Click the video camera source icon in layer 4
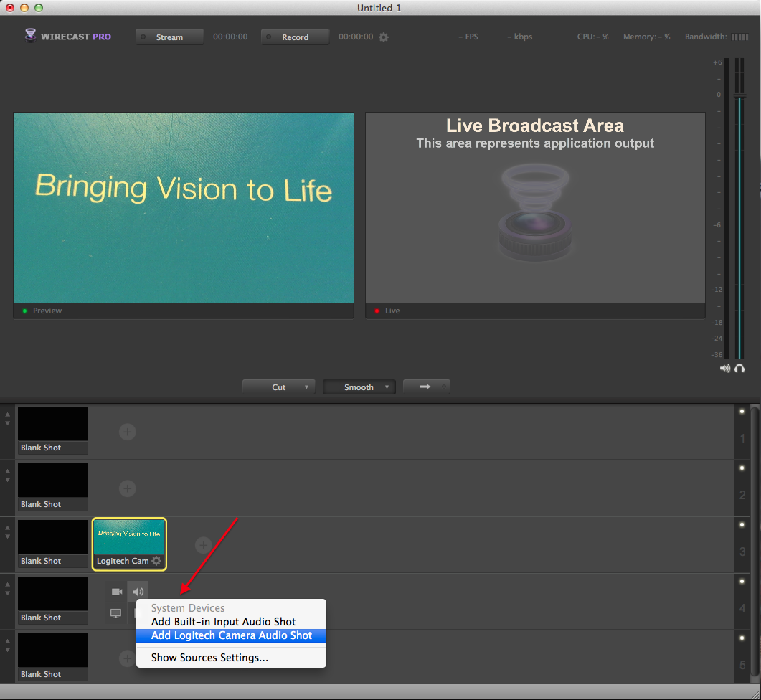The width and height of the screenshot is (761, 700). [x=117, y=591]
